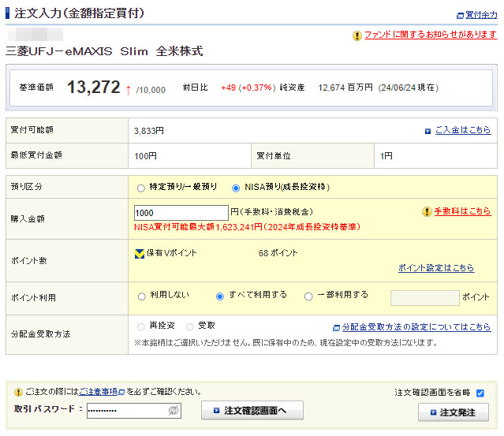Viewport: 504px width, 436px height.
Task: Click the icon beside 分配金受取方法の設定
Action: pyautogui.click(x=337, y=326)
